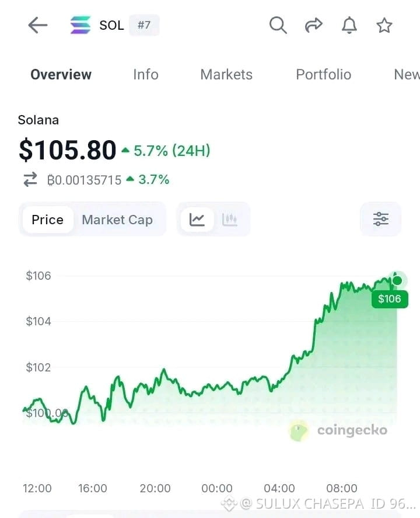This screenshot has width=420, height=518.
Task: Tap the green $106 chart marker
Action: pos(390,299)
